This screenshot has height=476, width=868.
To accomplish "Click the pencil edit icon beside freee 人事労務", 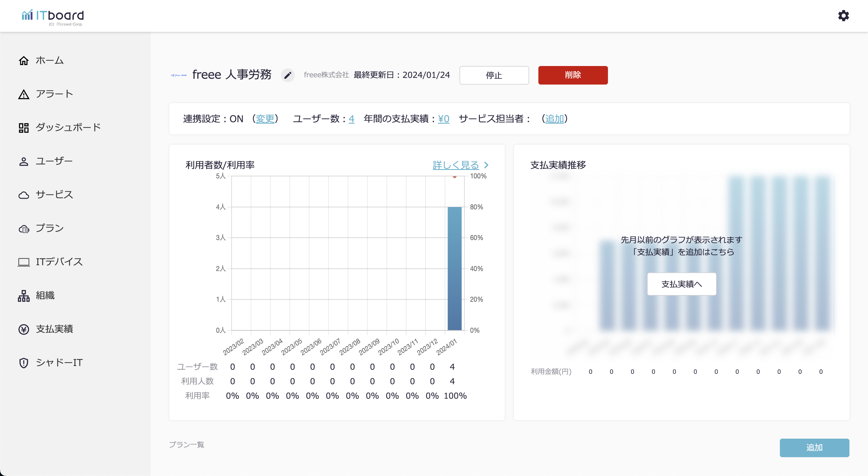I will pyautogui.click(x=287, y=75).
